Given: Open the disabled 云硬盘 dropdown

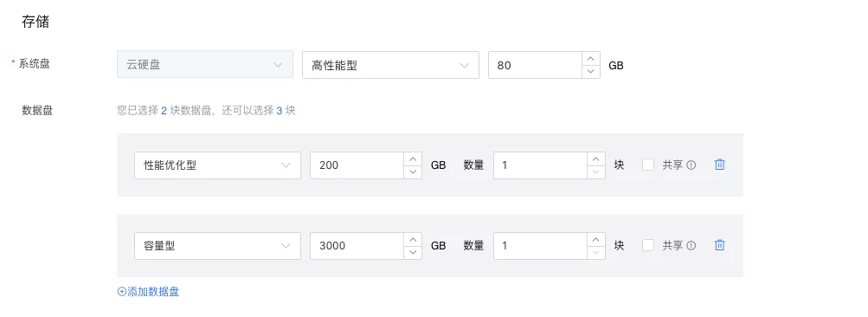Looking at the screenshot, I should (x=205, y=64).
